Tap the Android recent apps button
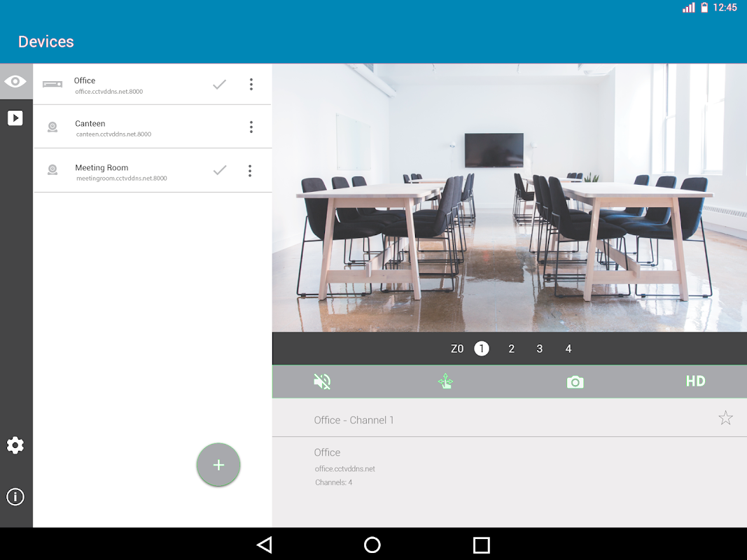The width and height of the screenshot is (747, 560). [481, 545]
